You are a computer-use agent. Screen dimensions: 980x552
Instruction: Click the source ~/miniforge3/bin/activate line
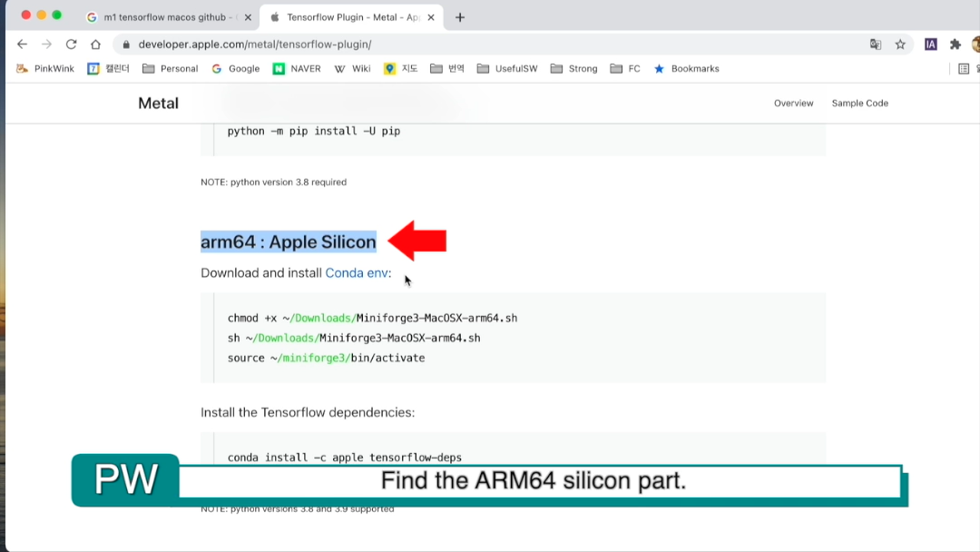point(327,359)
